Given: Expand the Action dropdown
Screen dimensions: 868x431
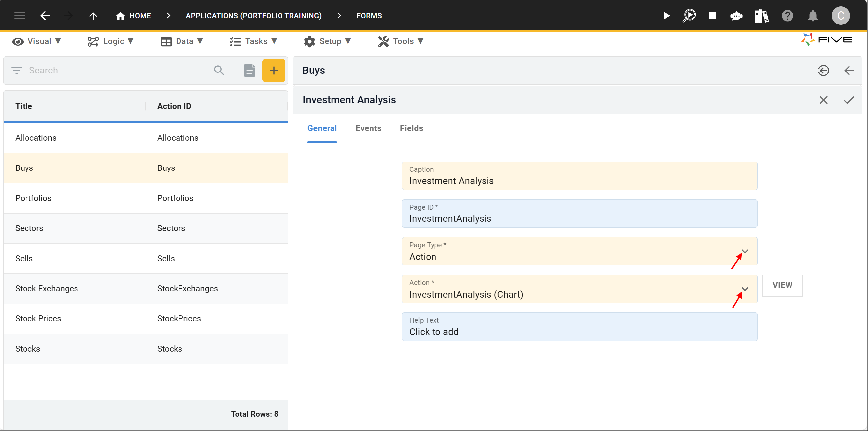Looking at the screenshot, I should [x=745, y=289].
